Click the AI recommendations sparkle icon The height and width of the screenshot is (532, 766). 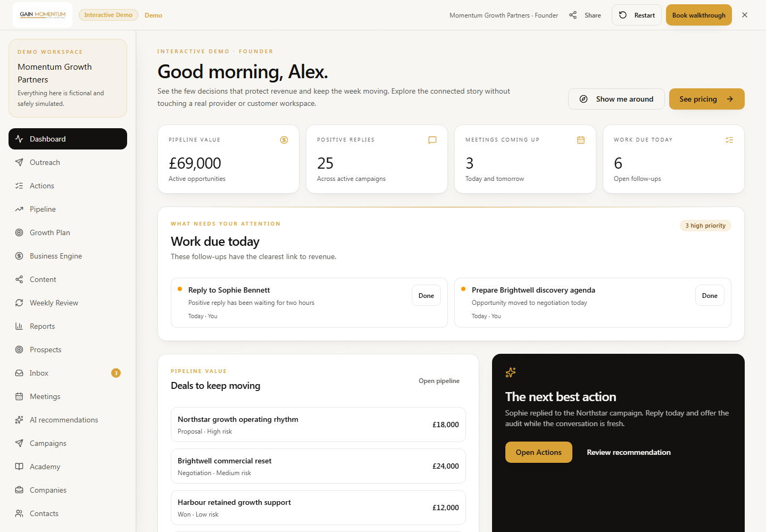(19, 420)
